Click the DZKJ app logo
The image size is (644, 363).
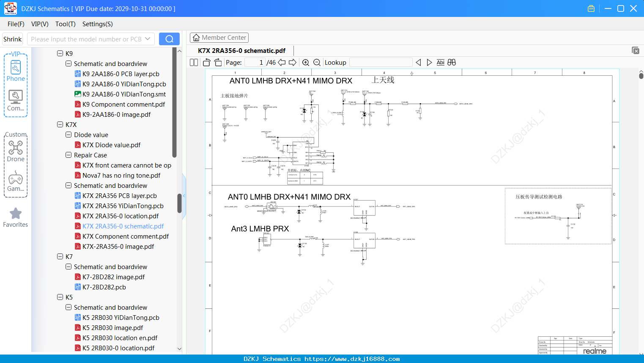point(10,8)
